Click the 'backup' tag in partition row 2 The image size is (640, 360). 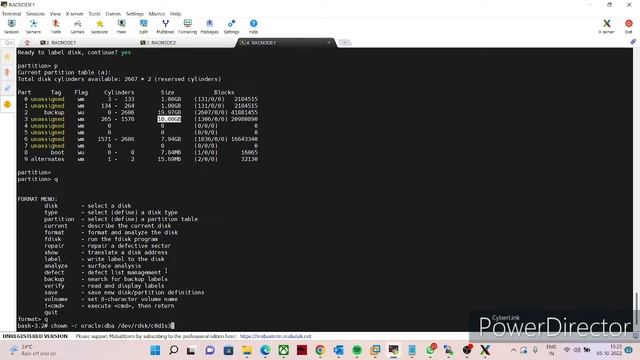click(54, 112)
